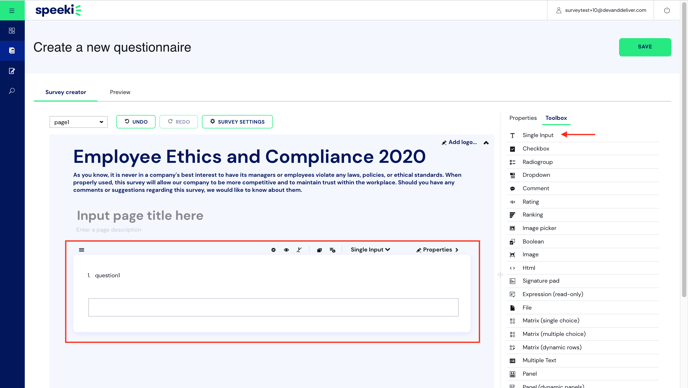Add a Checkbox question from toolbox
The height and width of the screenshot is (388, 688).
point(583,149)
